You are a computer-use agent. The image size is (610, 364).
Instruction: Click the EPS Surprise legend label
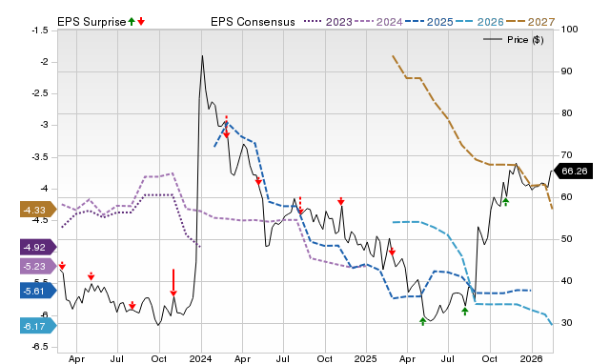(91, 22)
